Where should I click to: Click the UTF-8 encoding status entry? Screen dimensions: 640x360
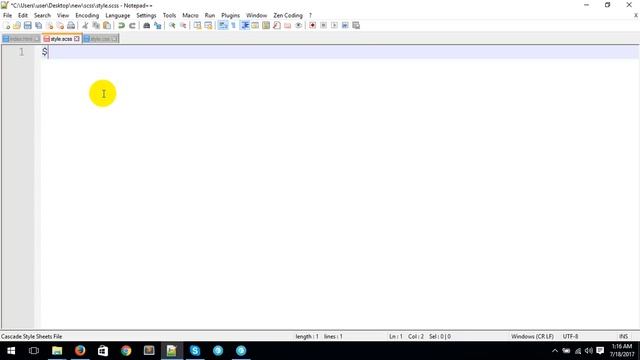(x=570, y=336)
